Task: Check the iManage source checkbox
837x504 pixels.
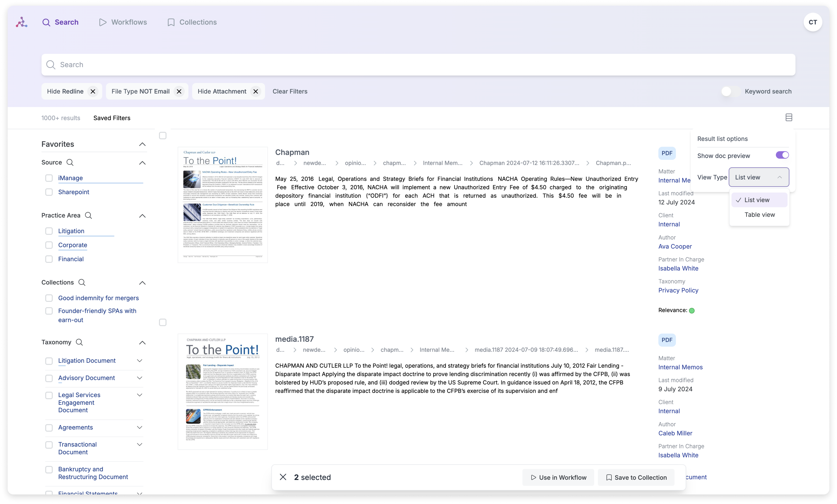Action: 49,178
